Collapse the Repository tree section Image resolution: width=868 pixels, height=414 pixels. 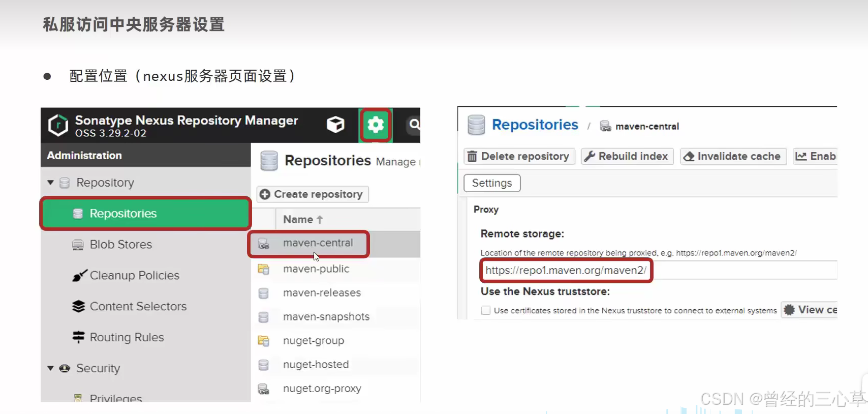50,183
